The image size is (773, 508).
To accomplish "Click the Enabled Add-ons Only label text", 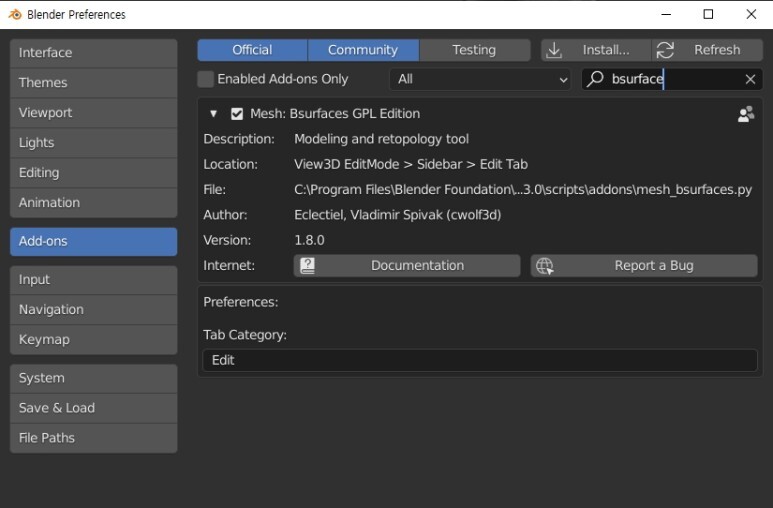I will click(x=283, y=79).
